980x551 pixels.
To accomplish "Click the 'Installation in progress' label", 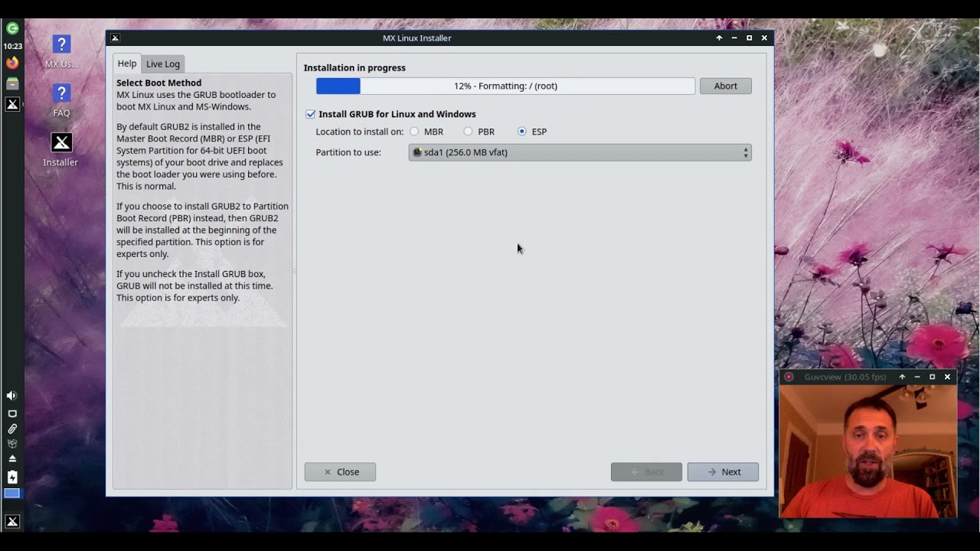I will [354, 67].
